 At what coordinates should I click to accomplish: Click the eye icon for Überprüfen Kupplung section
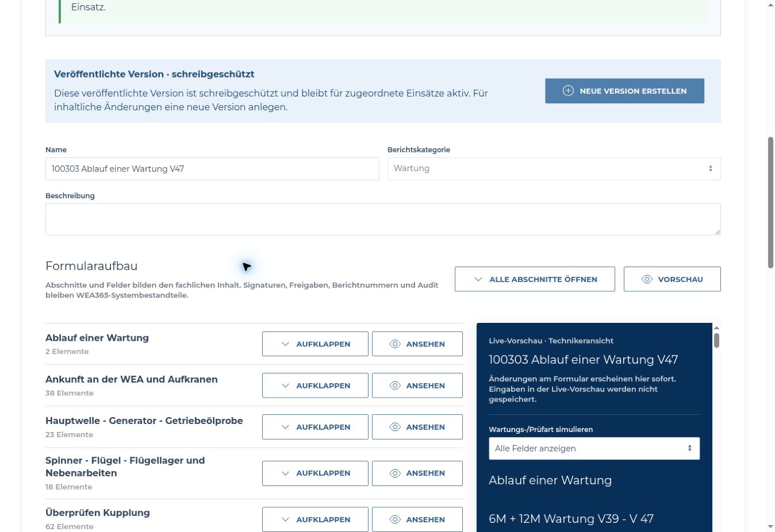(395, 519)
